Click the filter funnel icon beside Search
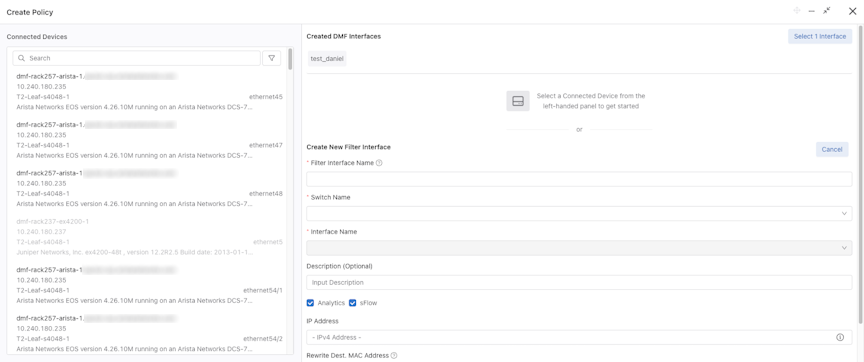Viewport: 864px width, 362px height. 271,58
